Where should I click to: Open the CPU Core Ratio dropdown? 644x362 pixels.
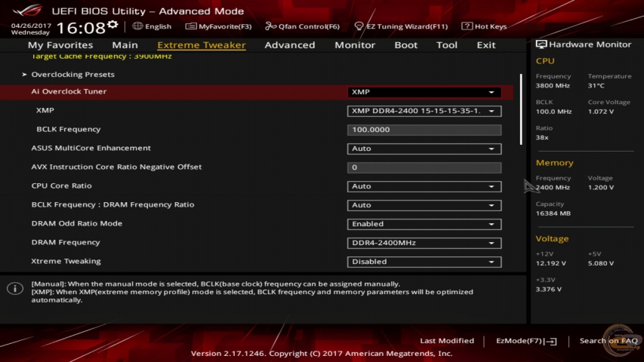[424, 186]
